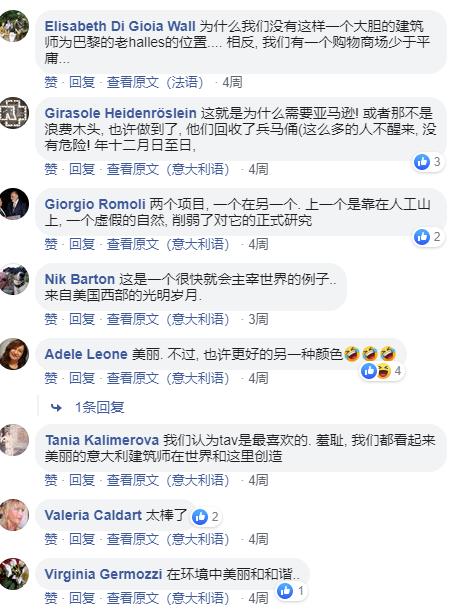The width and height of the screenshot is (472, 615).
Task: Reply to Girasole Heidenröslein's comment
Action: click(x=82, y=169)
